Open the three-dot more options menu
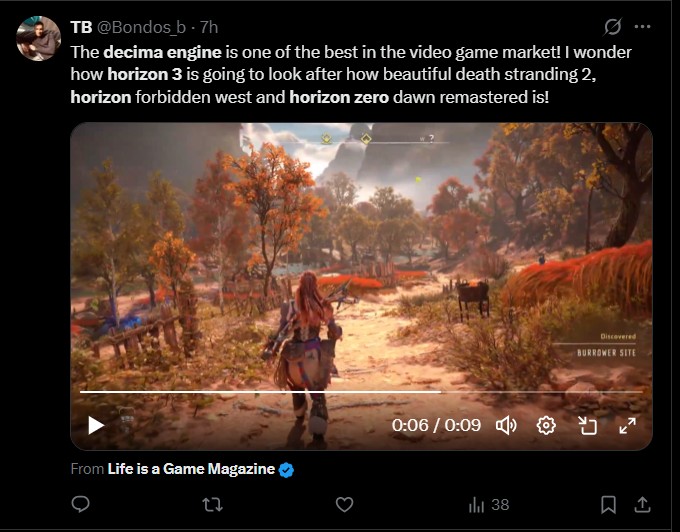 tap(642, 27)
